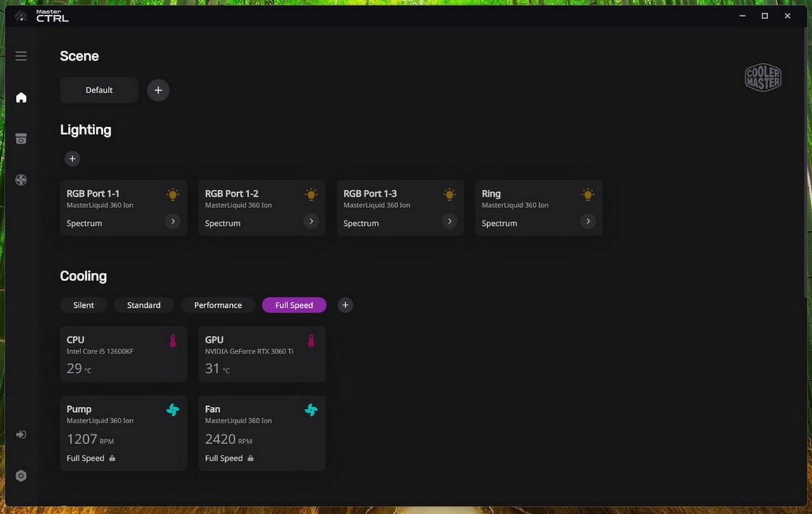Screen dimensions: 812x514
Task: Click the GPU temperature value 31
Action: 213,369
